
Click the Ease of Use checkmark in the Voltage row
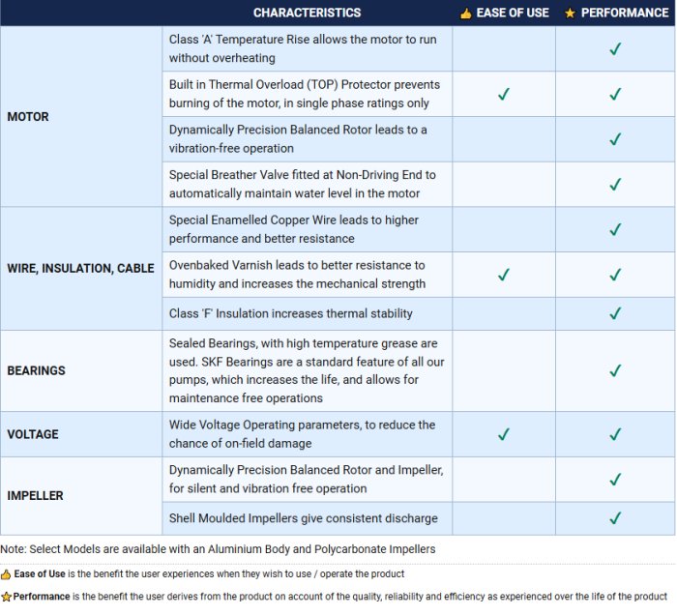(503, 434)
